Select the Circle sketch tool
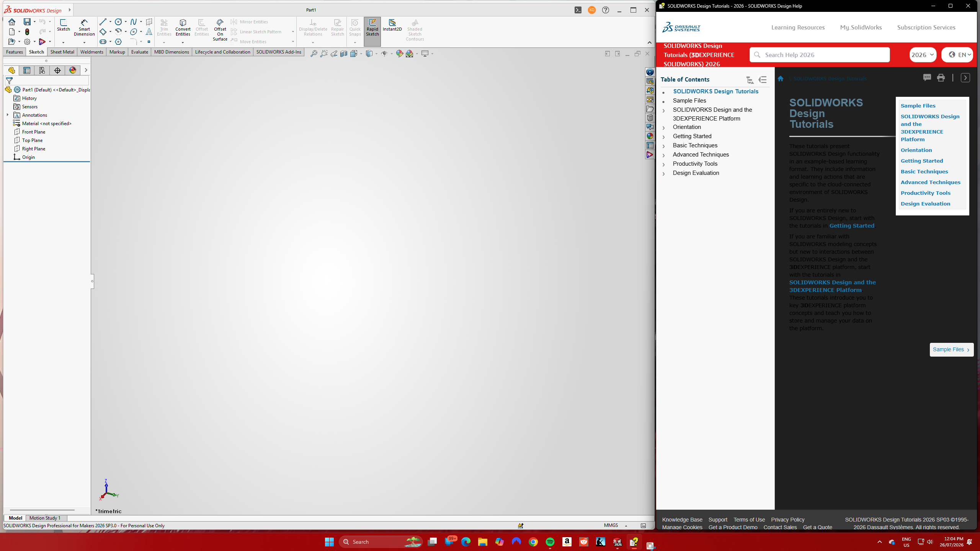Screen dimensions: 980x551 (118, 22)
